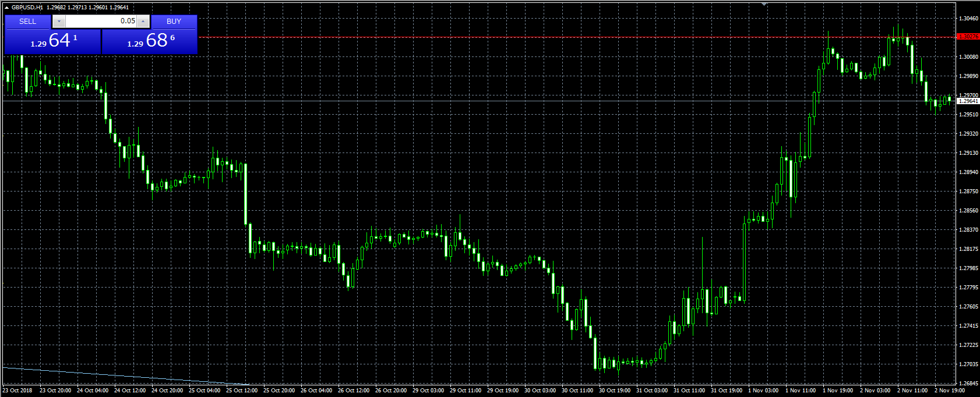Click the 25 Oct 12:00 time label
This screenshot has width=980, height=397.
pos(242,391)
